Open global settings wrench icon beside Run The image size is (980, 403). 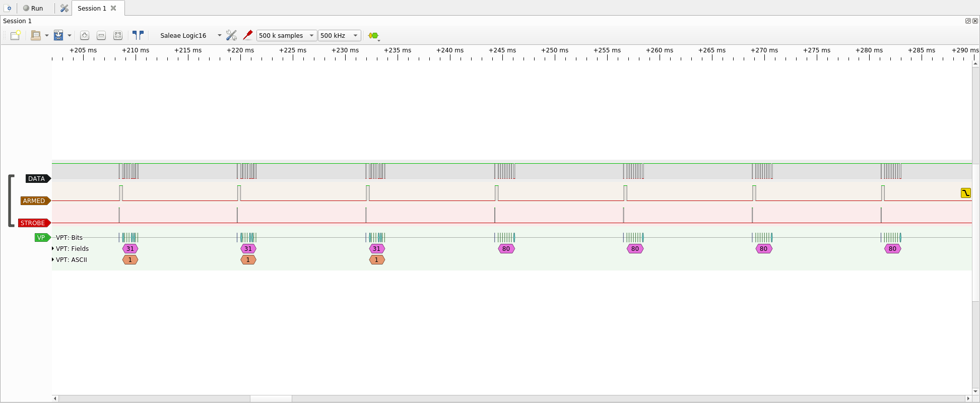pos(64,8)
